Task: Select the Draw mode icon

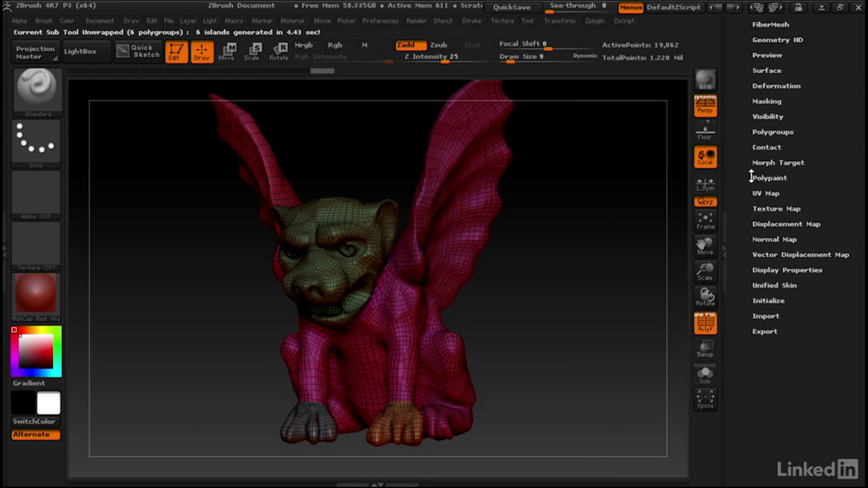Action: tap(201, 52)
